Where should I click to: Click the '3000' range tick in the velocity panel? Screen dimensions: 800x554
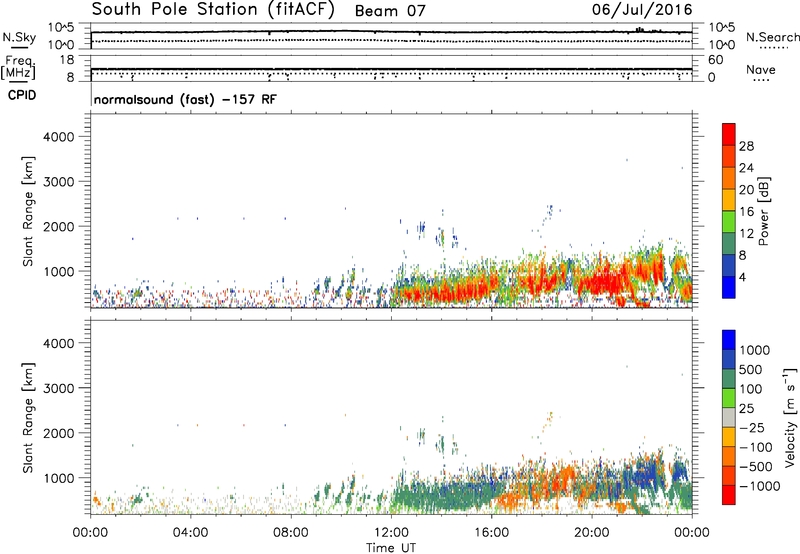click(59, 388)
